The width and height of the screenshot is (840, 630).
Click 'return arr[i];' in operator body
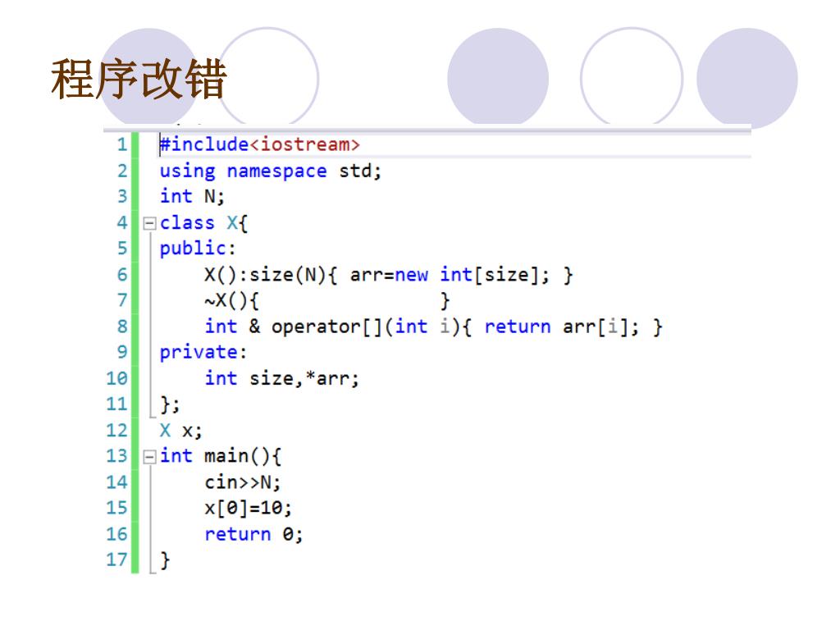562,326
